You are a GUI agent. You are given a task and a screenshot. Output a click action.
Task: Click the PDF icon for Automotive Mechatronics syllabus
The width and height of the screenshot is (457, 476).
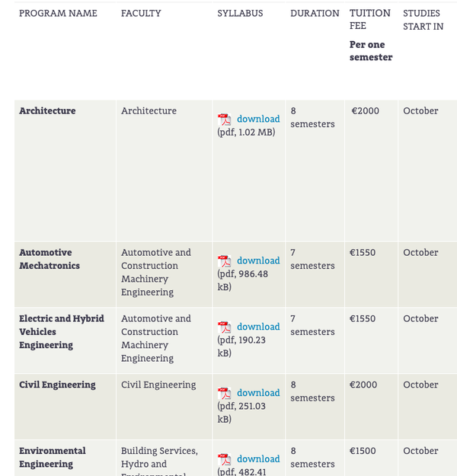[x=224, y=261]
